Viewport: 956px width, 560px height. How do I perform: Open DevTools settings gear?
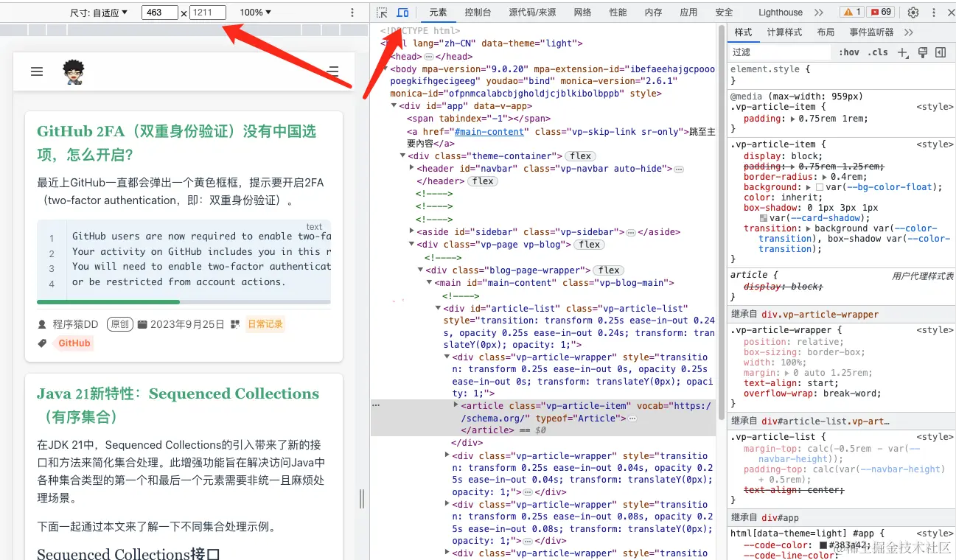pyautogui.click(x=913, y=13)
